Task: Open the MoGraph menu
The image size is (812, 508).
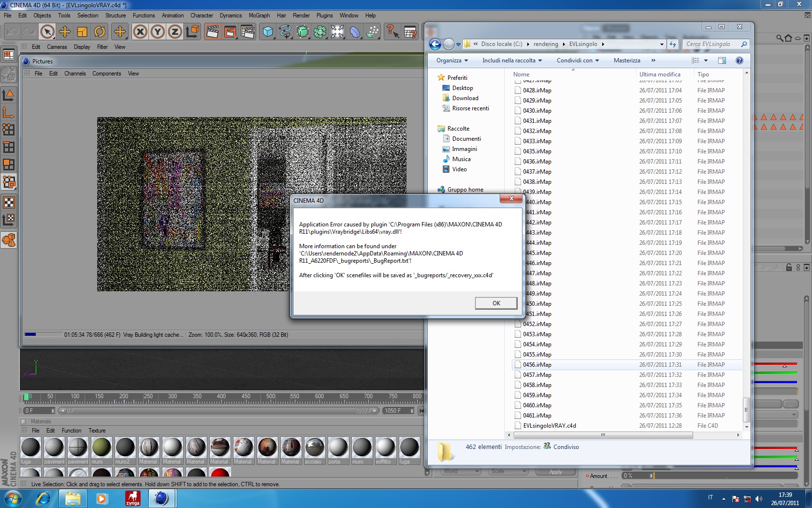Action: [259, 15]
